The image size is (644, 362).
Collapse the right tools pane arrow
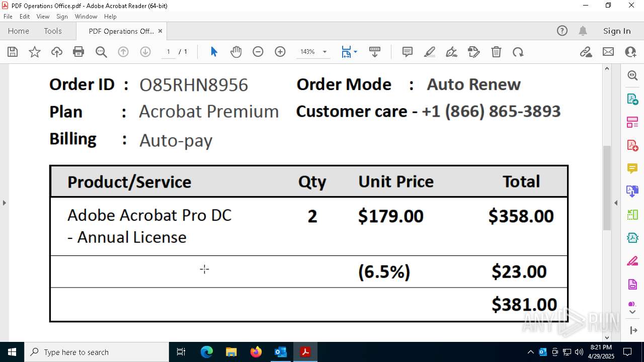(616, 203)
